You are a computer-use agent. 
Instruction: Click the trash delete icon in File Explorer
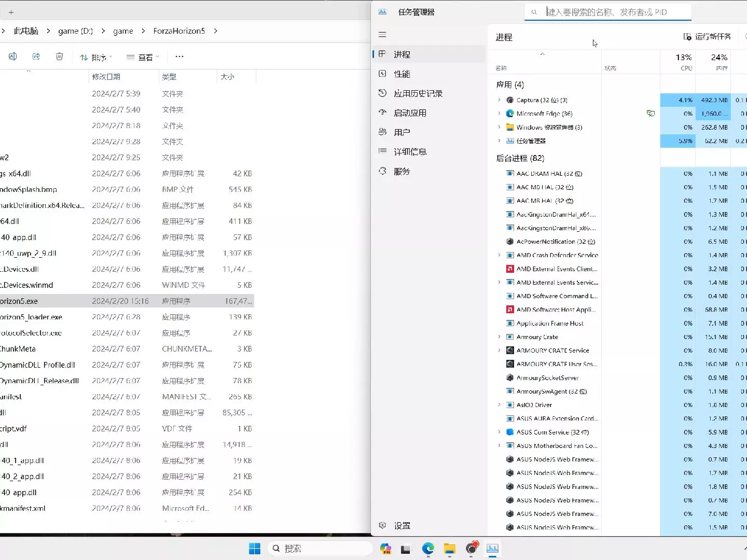(x=59, y=57)
